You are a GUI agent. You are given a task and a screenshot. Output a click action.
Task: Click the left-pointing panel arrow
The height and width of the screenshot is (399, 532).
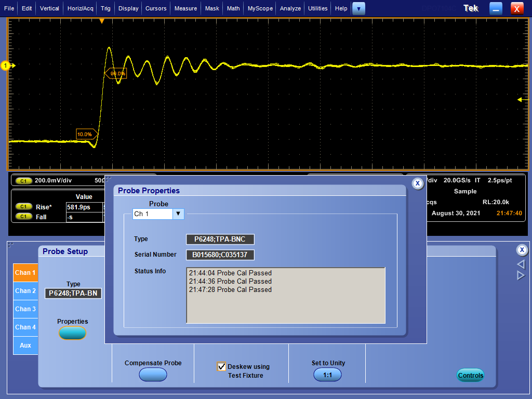tap(521, 264)
